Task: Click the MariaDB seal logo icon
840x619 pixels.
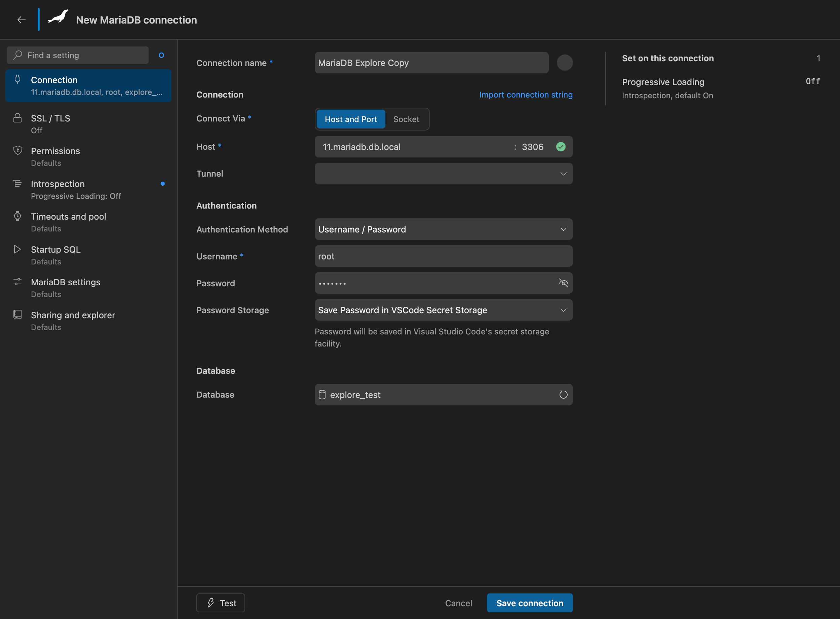Action: [59, 17]
